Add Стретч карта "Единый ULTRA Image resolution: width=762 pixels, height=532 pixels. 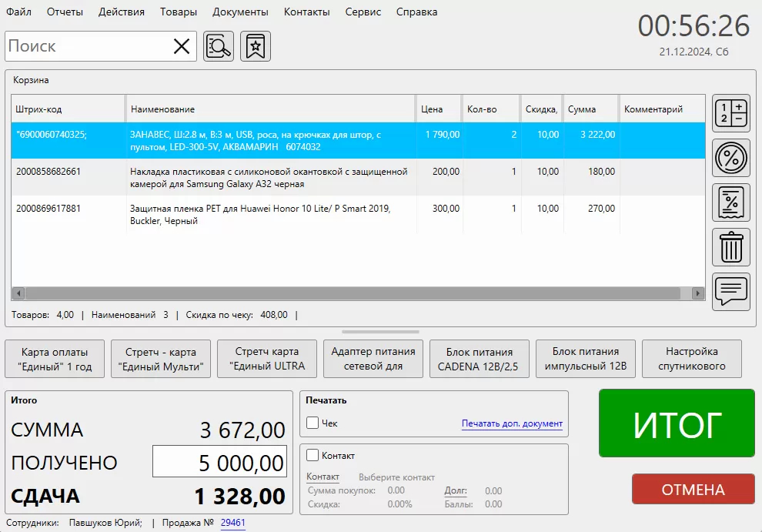[267, 359]
